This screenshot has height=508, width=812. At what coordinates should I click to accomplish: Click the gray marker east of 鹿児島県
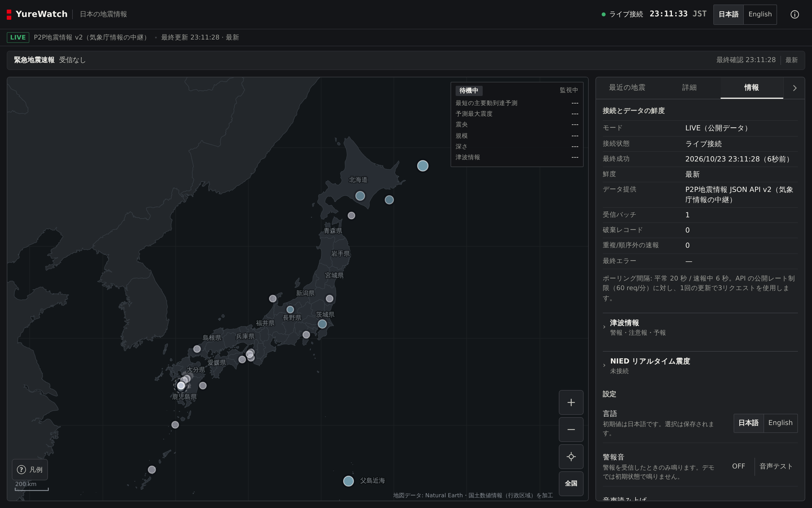point(203,386)
